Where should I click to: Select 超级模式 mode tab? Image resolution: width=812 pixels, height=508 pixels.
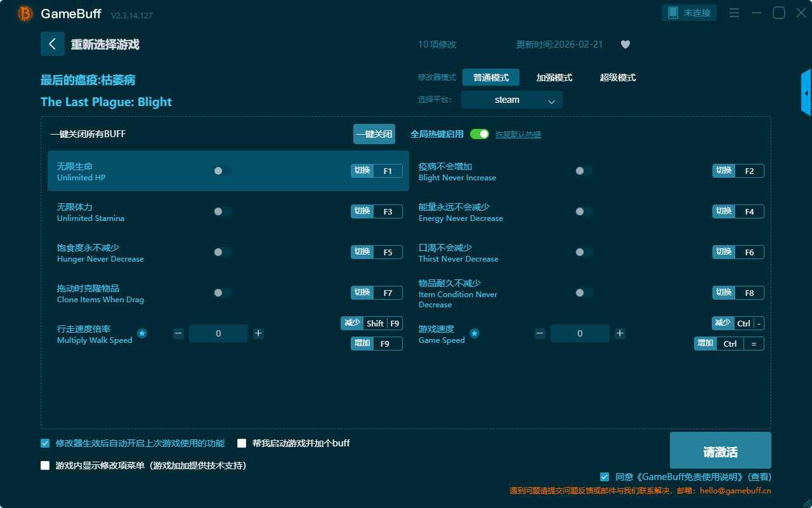click(x=617, y=77)
